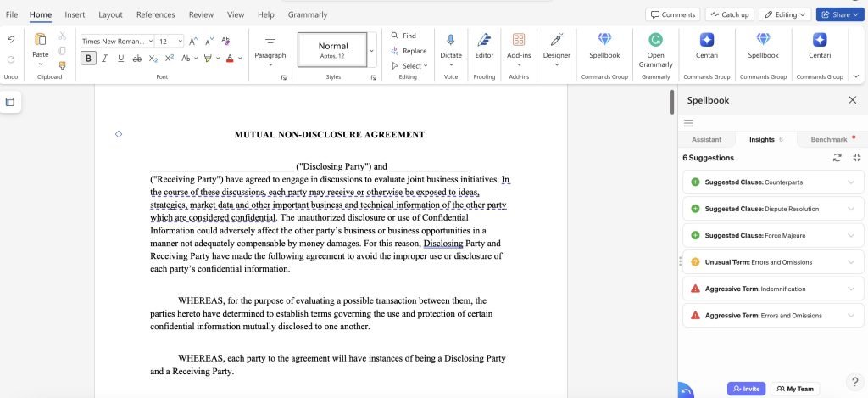Click the Format Painter icon
This screenshot has height=398, width=868.
coord(63,65)
